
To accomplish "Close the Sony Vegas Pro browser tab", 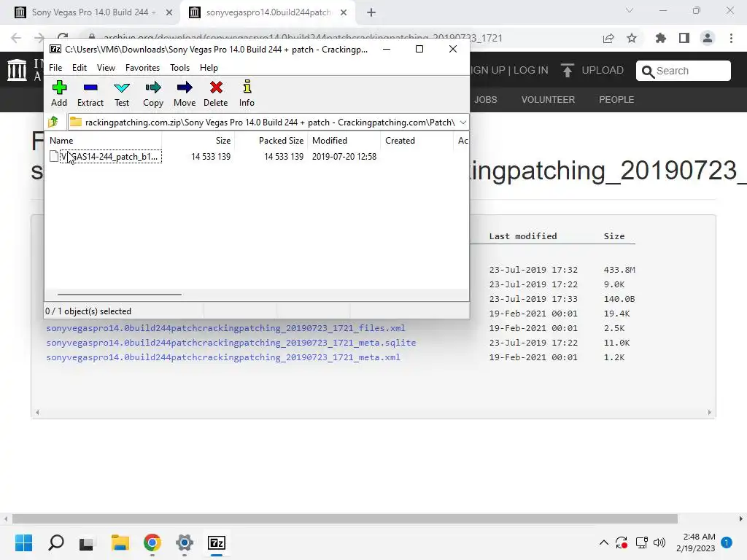I will coord(169,12).
